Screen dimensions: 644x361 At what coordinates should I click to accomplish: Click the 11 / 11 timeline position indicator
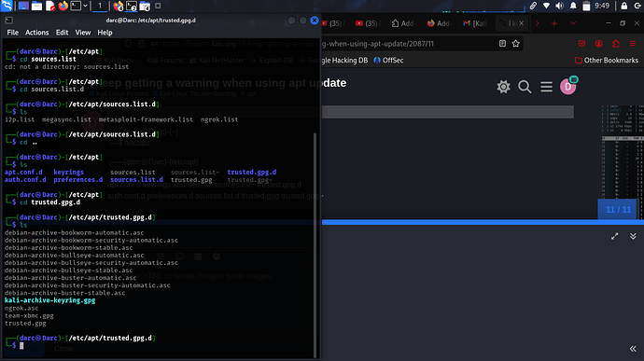click(x=618, y=210)
